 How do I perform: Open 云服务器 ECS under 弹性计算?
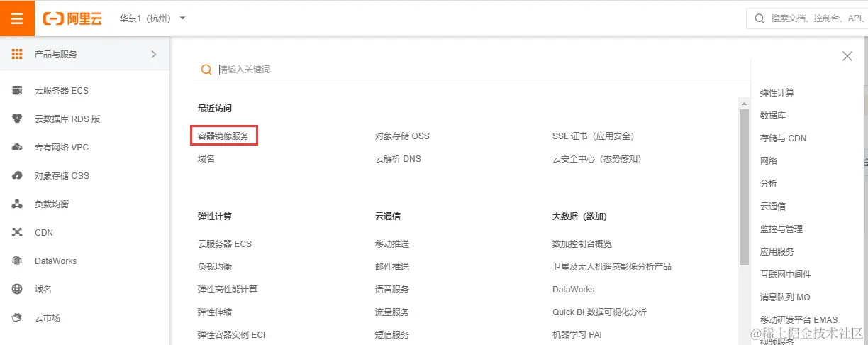coord(225,243)
